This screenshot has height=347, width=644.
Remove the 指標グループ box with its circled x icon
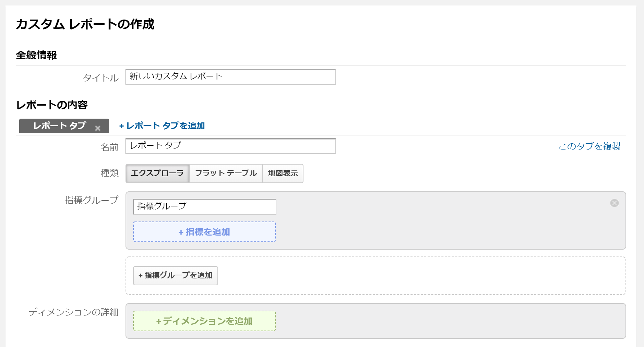click(614, 203)
